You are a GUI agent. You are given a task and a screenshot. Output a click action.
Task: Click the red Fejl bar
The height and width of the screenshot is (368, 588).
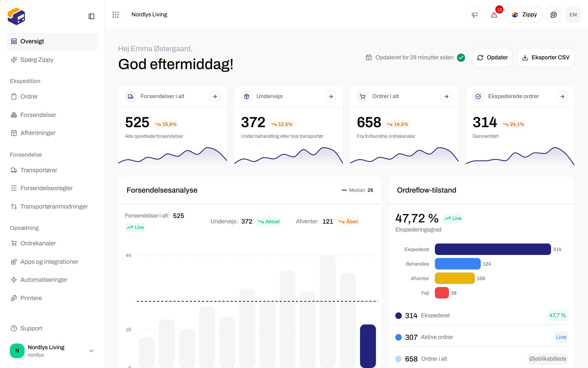click(x=442, y=293)
